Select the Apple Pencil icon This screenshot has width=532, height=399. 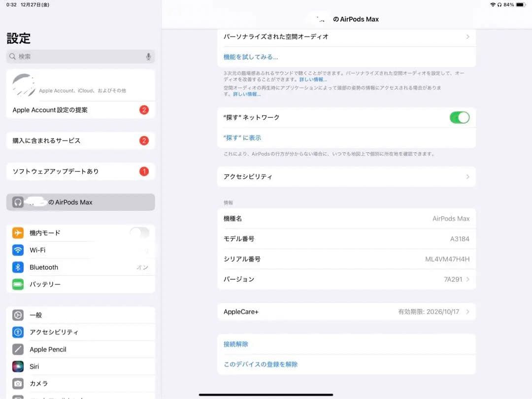(x=18, y=349)
